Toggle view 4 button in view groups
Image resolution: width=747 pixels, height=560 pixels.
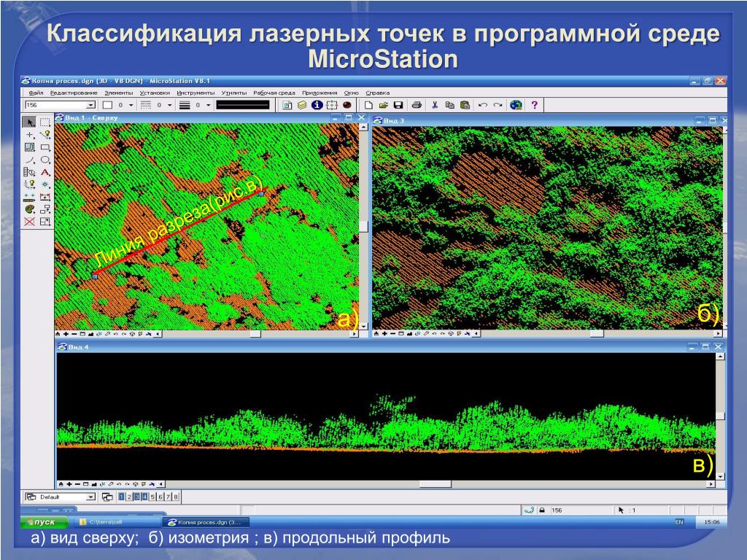145,497
